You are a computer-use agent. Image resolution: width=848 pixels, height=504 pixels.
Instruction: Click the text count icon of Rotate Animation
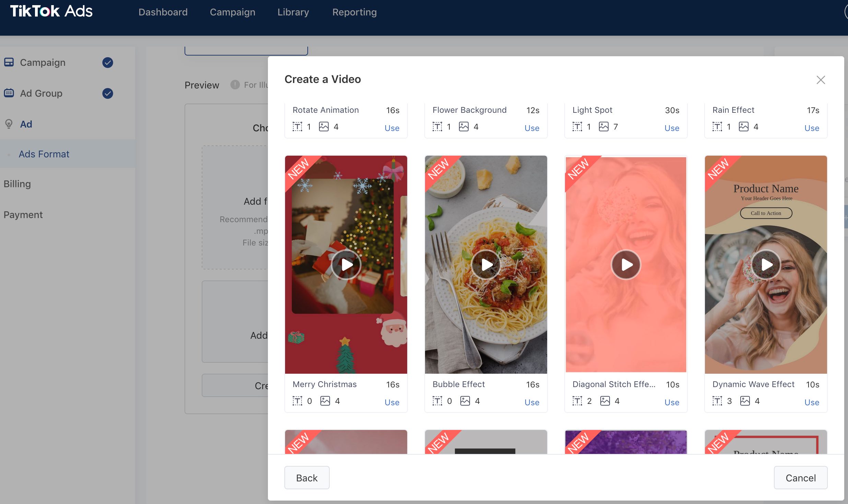pyautogui.click(x=297, y=127)
